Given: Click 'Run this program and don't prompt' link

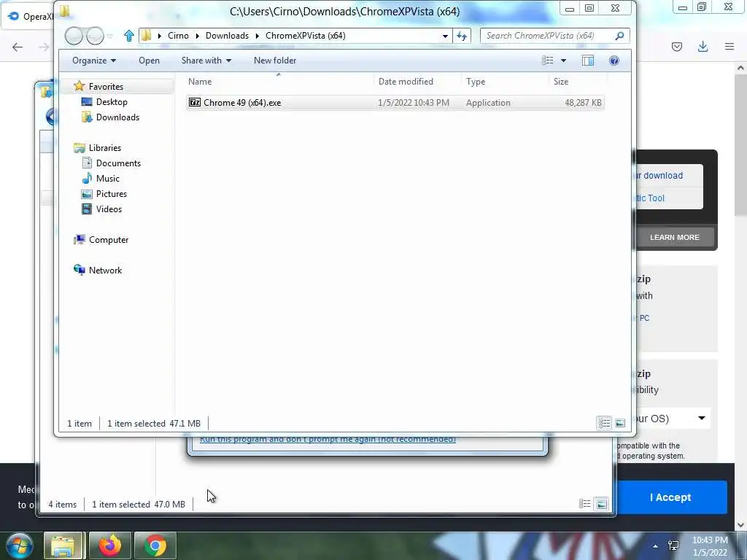Looking at the screenshot, I should pyautogui.click(x=328, y=440).
